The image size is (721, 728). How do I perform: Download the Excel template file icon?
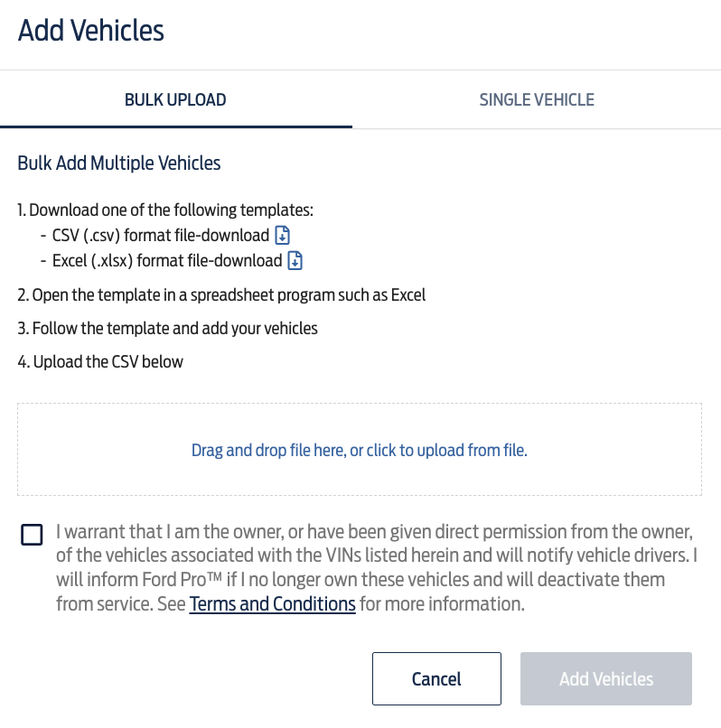[x=295, y=260]
